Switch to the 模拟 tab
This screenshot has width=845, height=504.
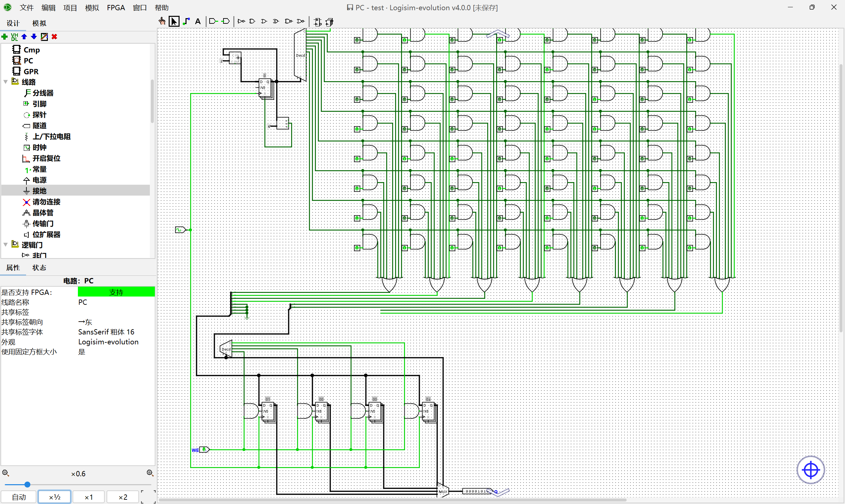point(39,23)
